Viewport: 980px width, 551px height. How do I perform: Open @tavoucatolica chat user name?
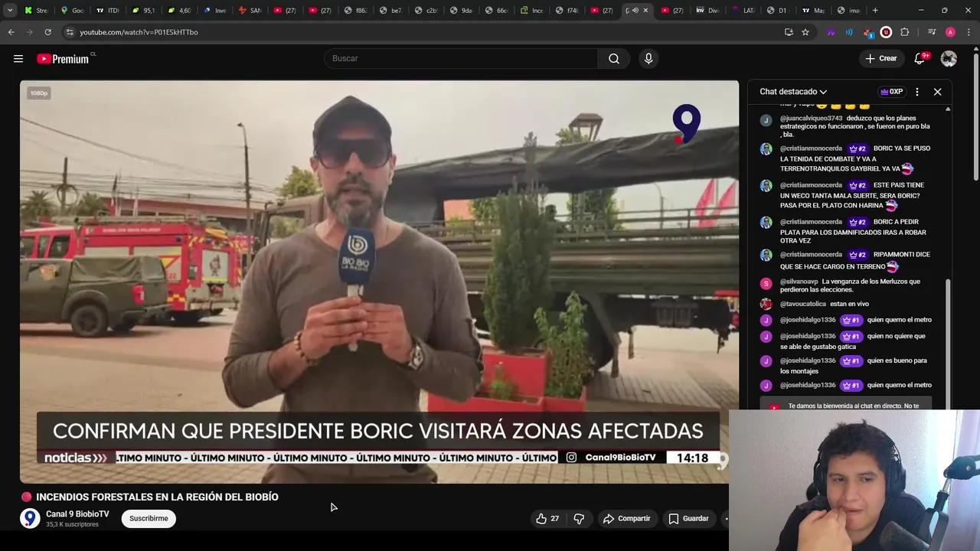(x=802, y=304)
